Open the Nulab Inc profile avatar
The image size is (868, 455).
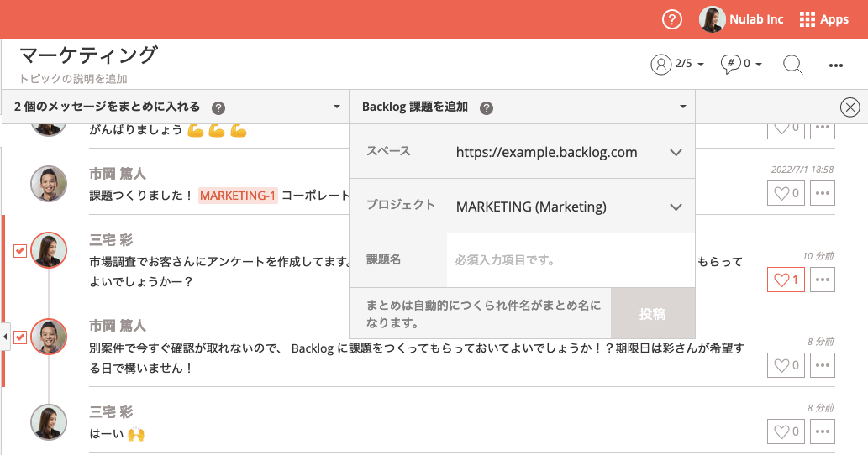pyautogui.click(x=712, y=19)
